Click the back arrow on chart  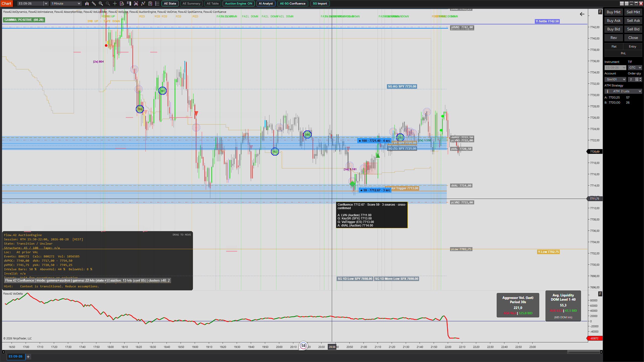(582, 14)
